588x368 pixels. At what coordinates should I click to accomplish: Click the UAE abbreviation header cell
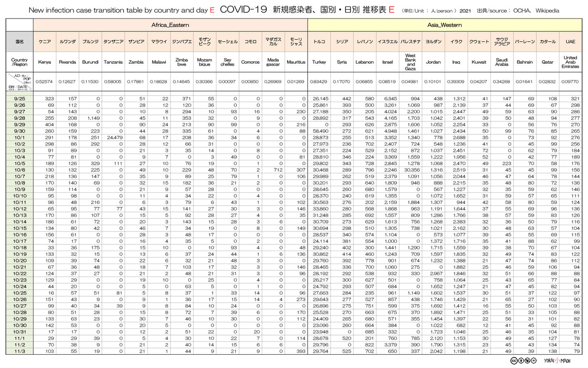[x=570, y=42]
